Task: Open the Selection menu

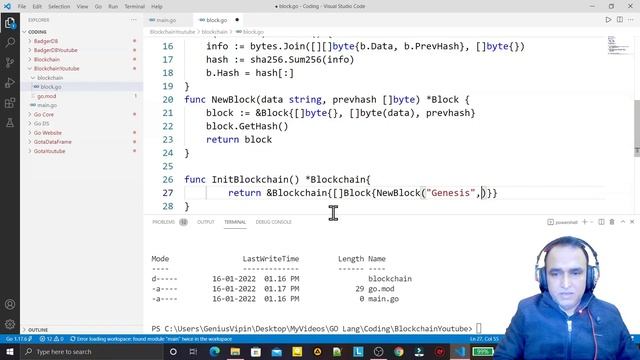Action: pos(59,7)
